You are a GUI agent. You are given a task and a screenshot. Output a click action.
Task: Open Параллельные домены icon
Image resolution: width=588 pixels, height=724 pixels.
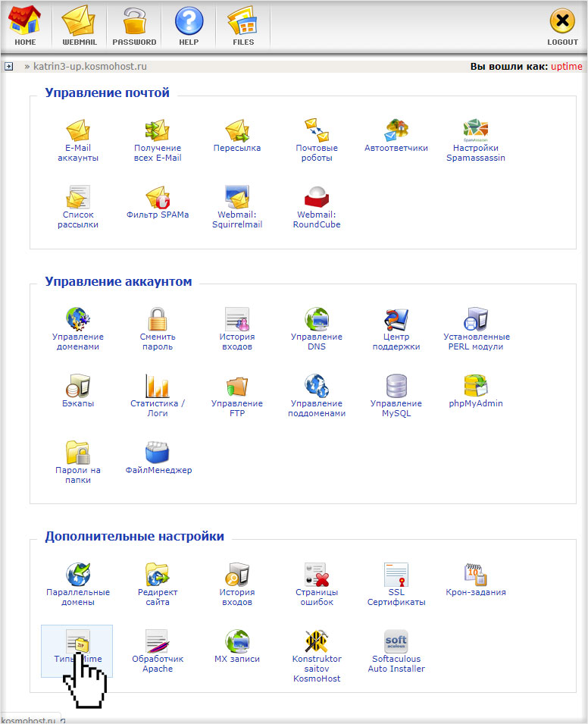pyautogui.click(x=78, y=575)
